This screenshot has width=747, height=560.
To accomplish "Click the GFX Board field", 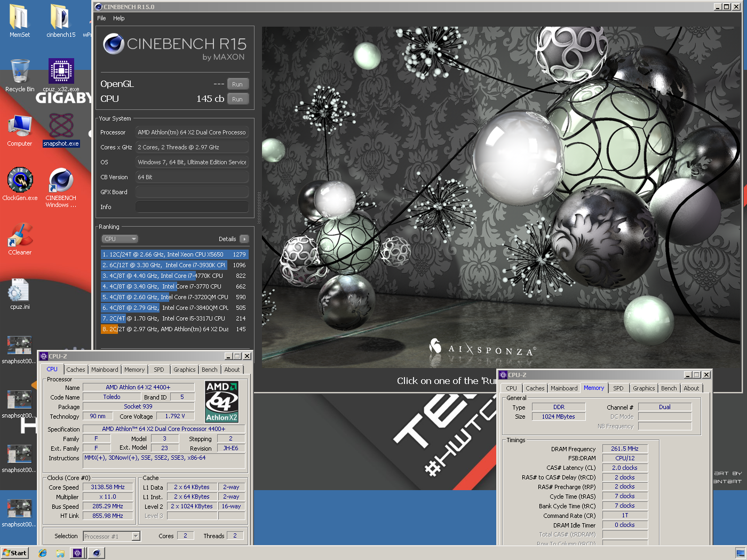I will click(192, 192).
